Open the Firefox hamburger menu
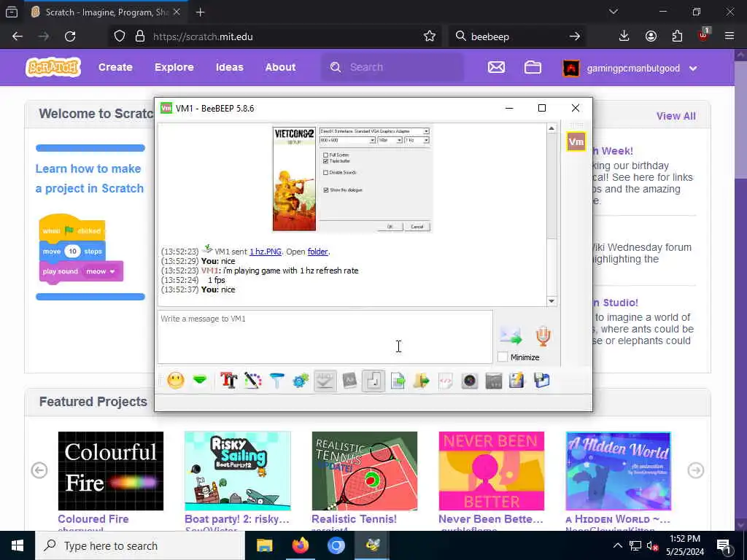 [729, 36]
